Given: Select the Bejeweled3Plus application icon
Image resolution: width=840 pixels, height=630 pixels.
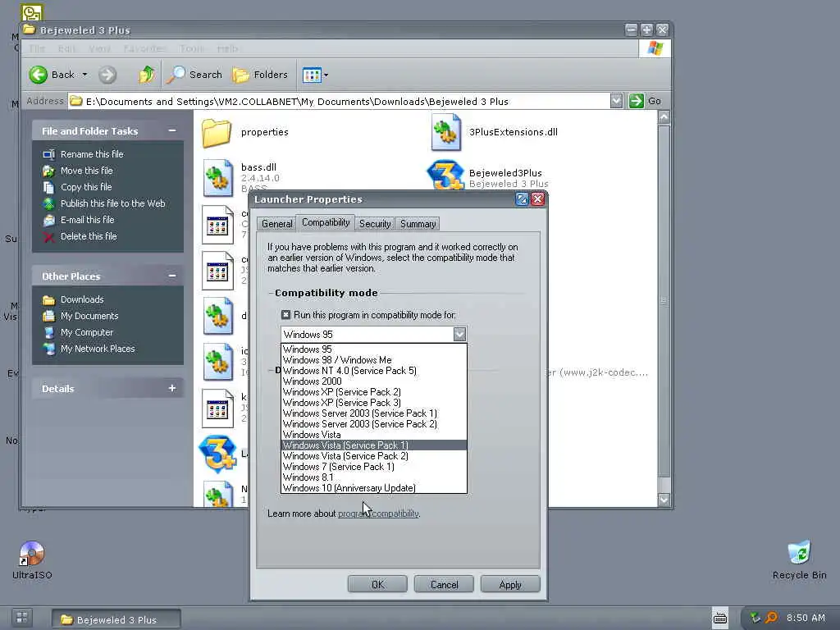Looking at the screenshot, I should (445, 176).
